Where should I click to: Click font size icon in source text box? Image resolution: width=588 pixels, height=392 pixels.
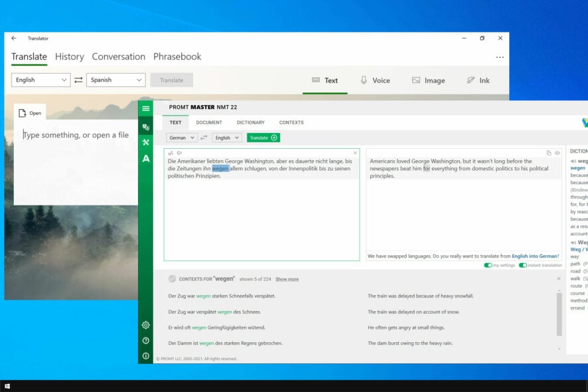pyautogui.click(x=171, y=153)
